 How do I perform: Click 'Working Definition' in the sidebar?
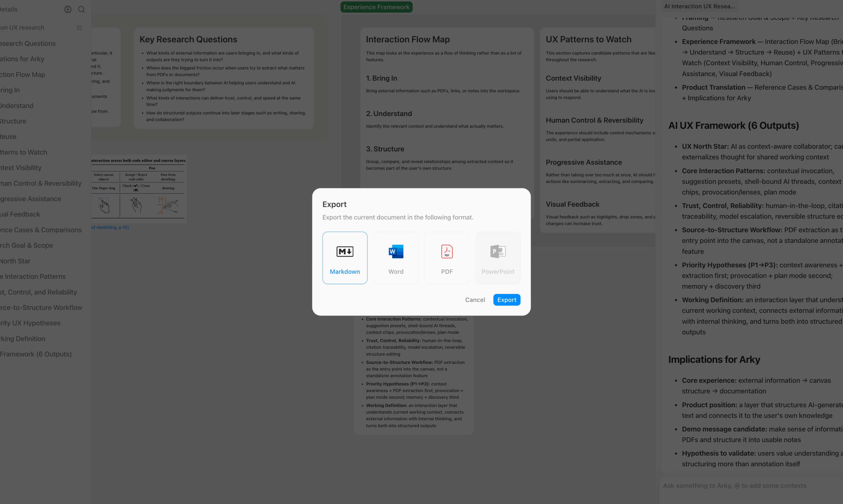pos(22,339)
